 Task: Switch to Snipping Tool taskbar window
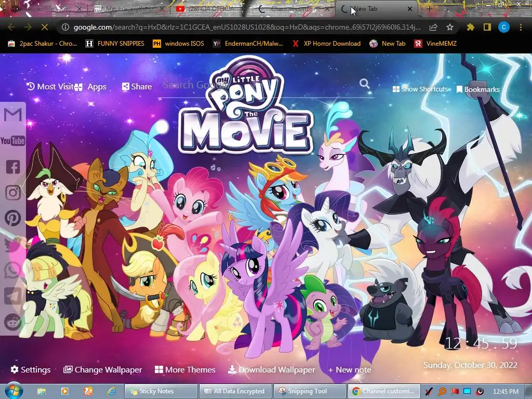[x=310, y=391]
